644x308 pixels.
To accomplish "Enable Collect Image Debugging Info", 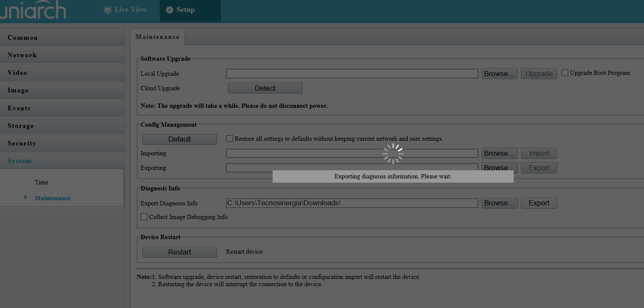I will pos(144,217).
